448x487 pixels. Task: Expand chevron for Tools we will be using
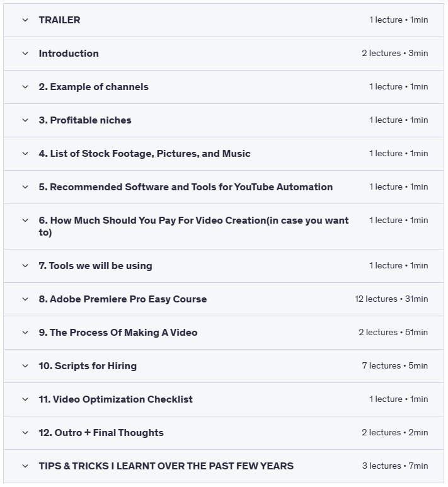pyautogui.click(x=25, y=266)
